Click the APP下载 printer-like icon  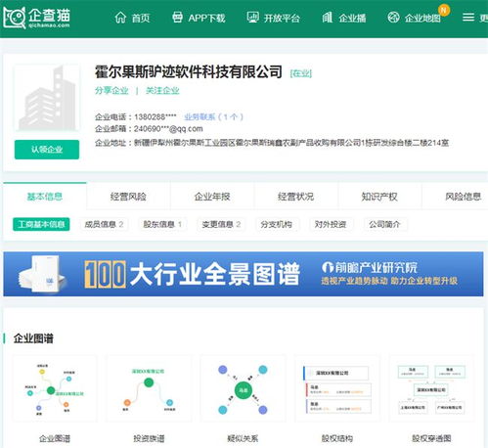pos(177,18)
